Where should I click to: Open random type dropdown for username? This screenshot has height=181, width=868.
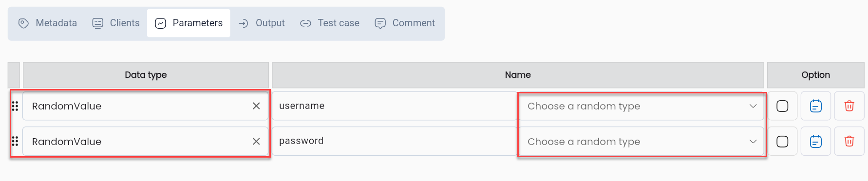tap(641, 106)
